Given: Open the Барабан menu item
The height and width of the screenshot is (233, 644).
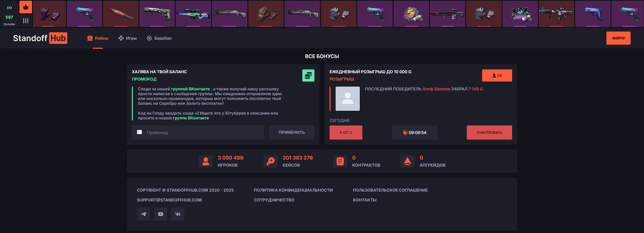Looking at the screenshot, I should [159, 38].
